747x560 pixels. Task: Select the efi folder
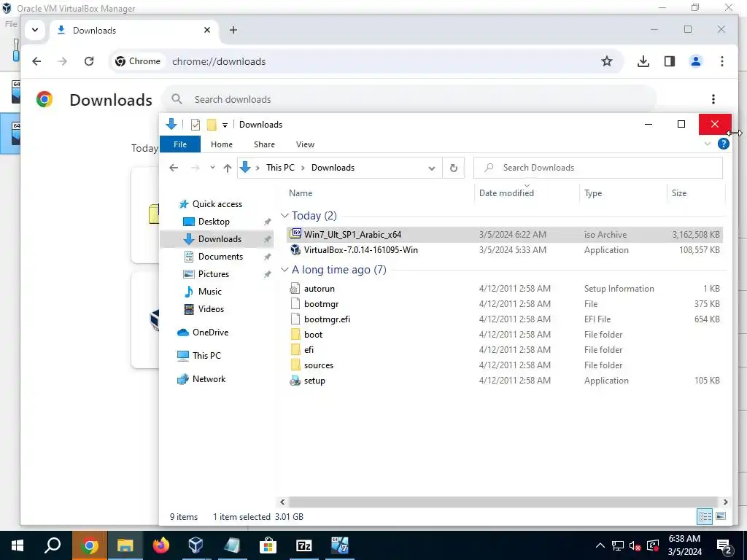tap(505, 349)
